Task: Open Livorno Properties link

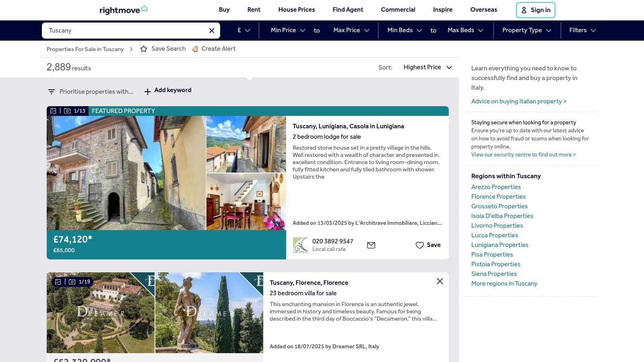Action: 497,226
